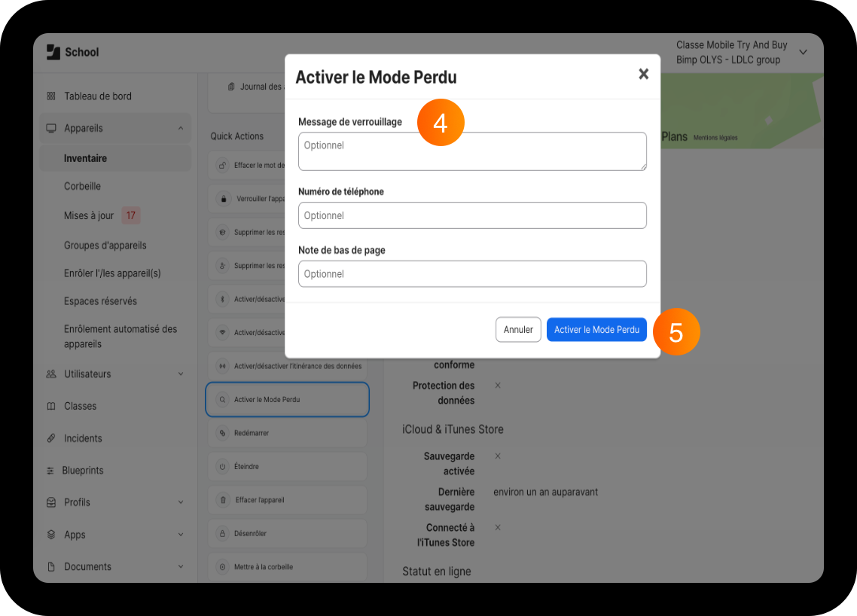Click the Classes book icon

(x=50, y=406)
